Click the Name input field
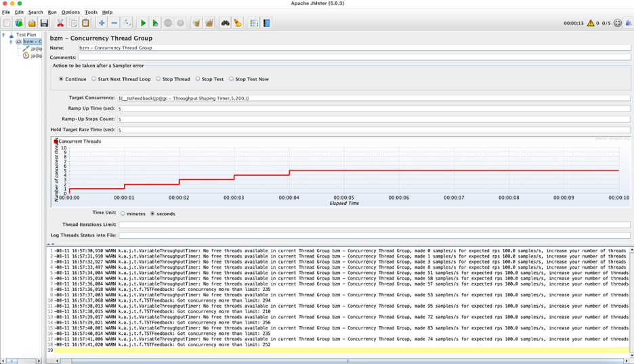This screenshot has height=364, width=634. 354,47
